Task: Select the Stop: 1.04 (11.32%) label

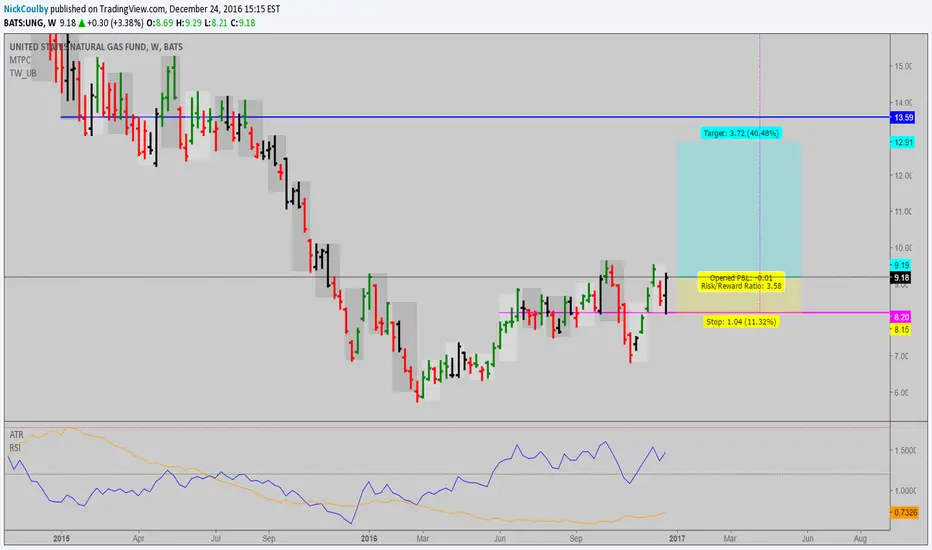Action: click(x=741, y=322)
